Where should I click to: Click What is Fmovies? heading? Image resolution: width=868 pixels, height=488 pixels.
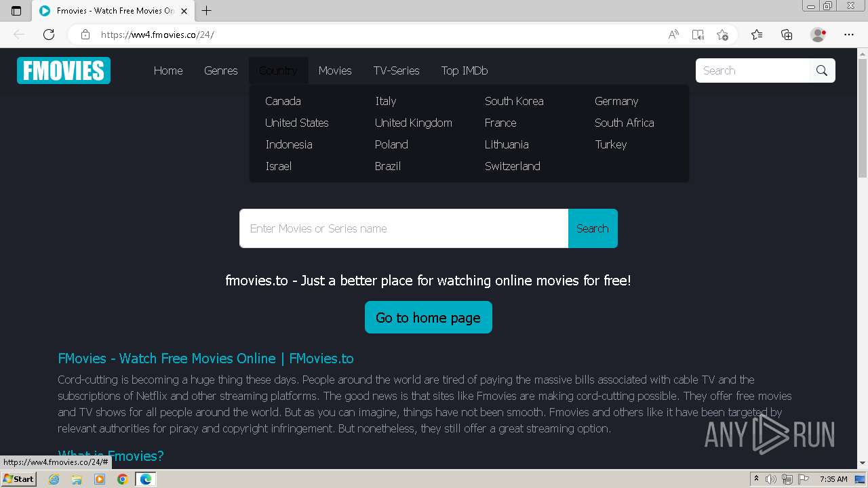tap(111, 455)
